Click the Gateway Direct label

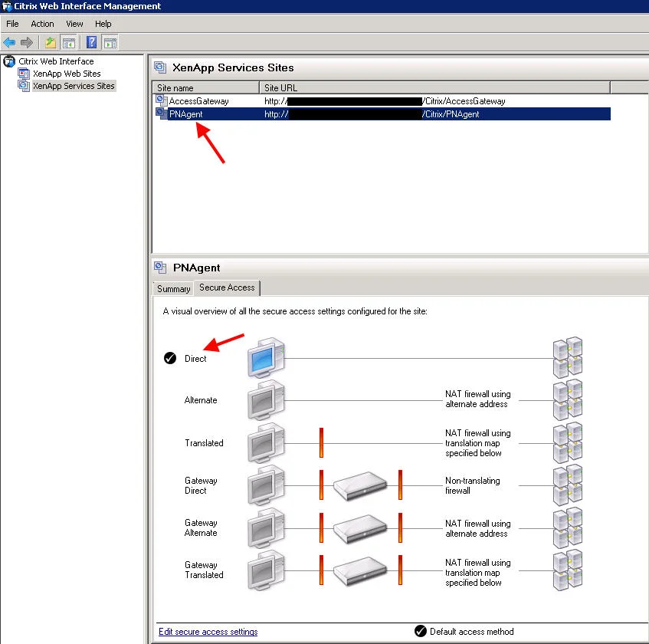coord(201,485)
